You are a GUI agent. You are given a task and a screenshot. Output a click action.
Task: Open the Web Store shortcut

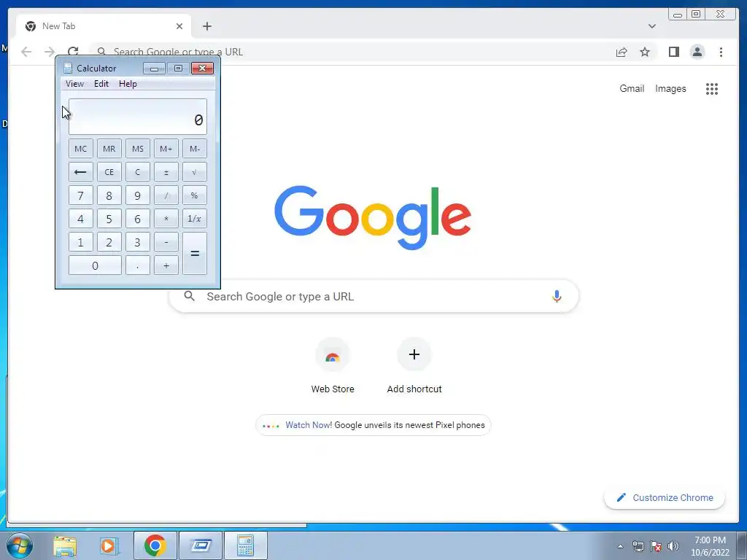[x=333, y=366]
